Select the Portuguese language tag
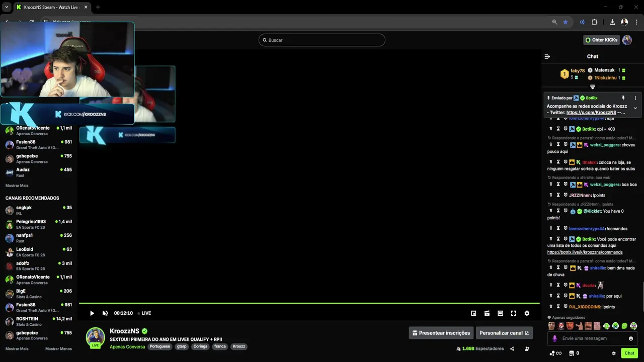Screen dimensions: 644x362 pos(160,346)
